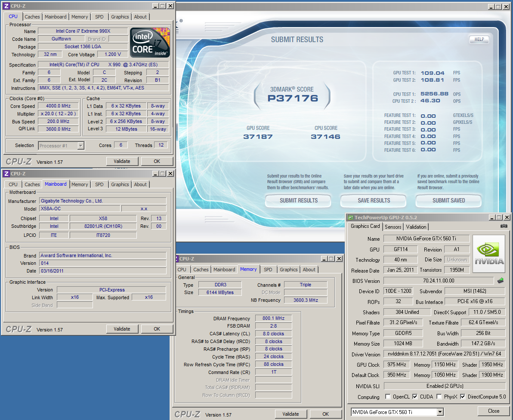Open Caches tab in Memory CPU-Z window
Image resolution: width=513 pixels, height=420 pixels.
click(201, 270)
